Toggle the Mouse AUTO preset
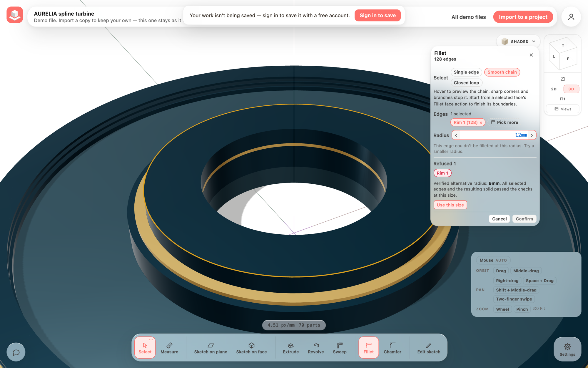 pos(493,260)
